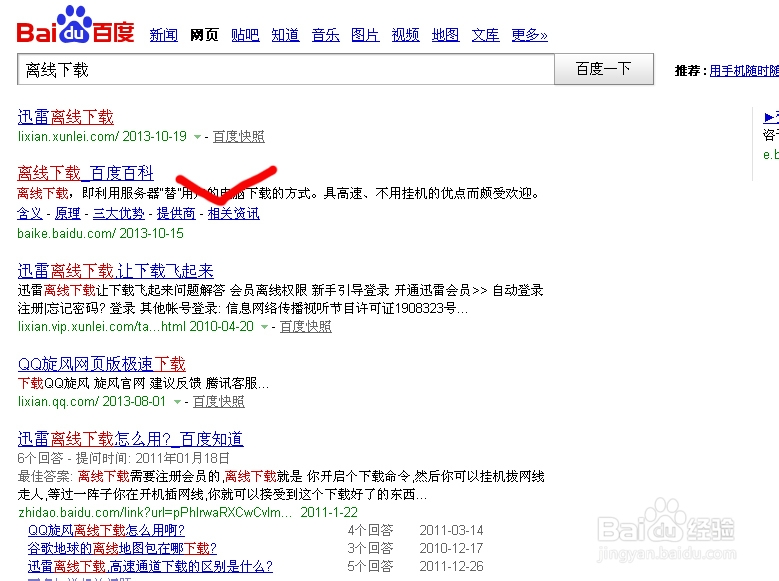
Task: Open the 知道 tab
Action: [x=286, y=35]
